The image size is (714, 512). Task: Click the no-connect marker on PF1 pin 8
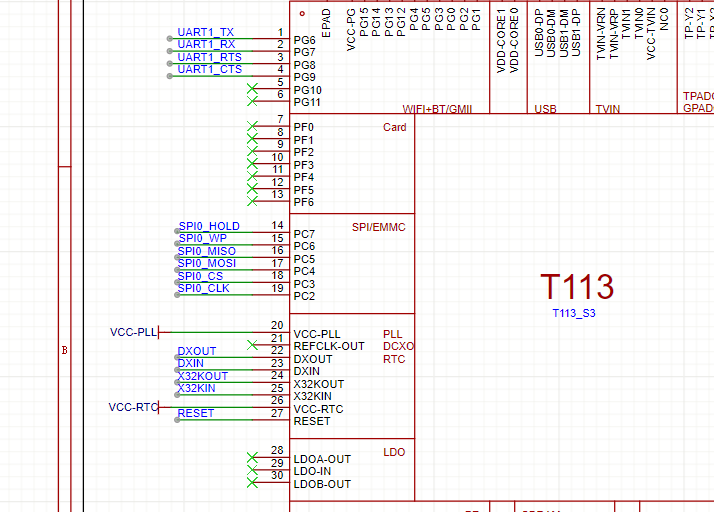point(252,138)
